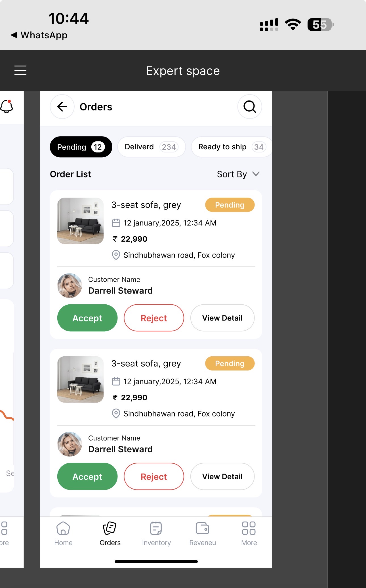Switch to the Deliverd 234 tab
The image size is (366, 588).
[x=151, y=147]
